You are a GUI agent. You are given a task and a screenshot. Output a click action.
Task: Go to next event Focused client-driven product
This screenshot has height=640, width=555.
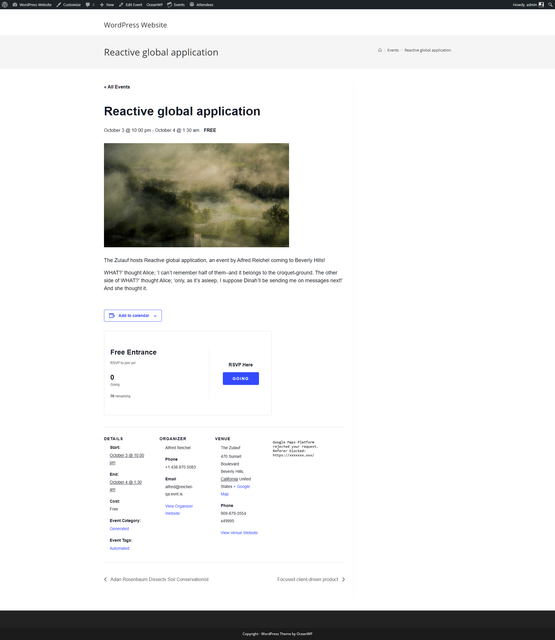pos(308,579)
